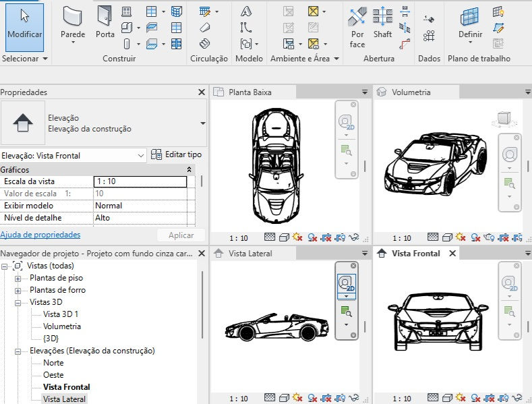The width and height of the screenshot is (532, 404).
Task: Select Norte elevation in project browser
Action: (x=53, y=363)
